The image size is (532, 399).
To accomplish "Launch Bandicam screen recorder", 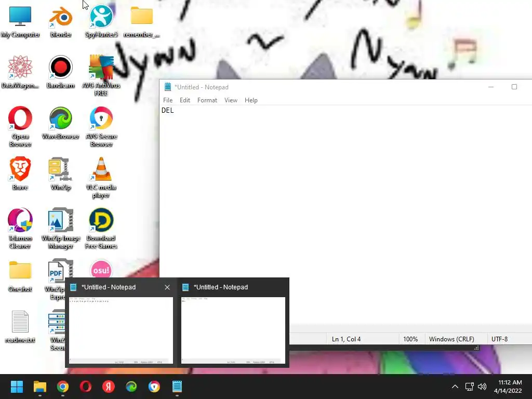I will tap(60, 72).
